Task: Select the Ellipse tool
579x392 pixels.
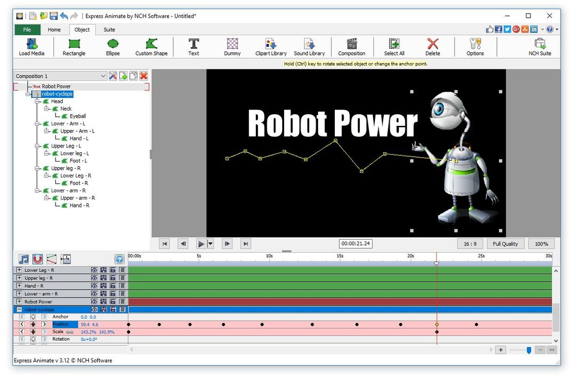Action: [112, 46]
